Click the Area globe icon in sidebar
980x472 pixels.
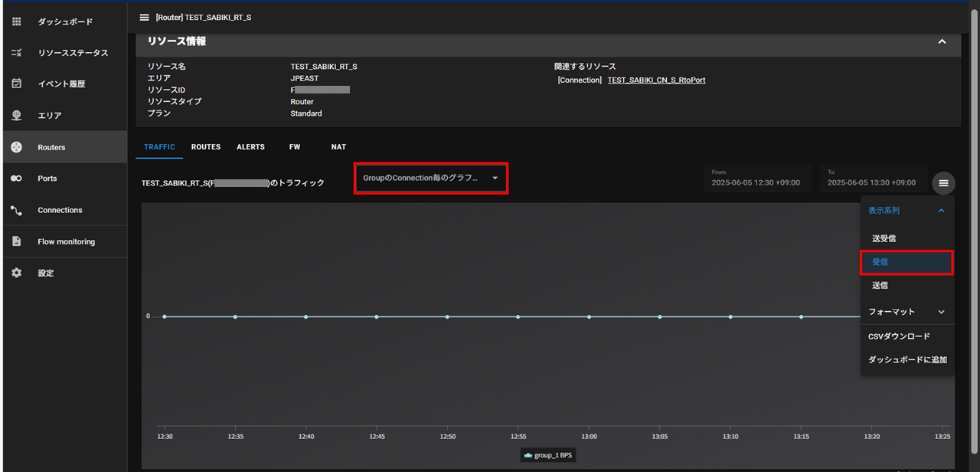click(17, 115)
